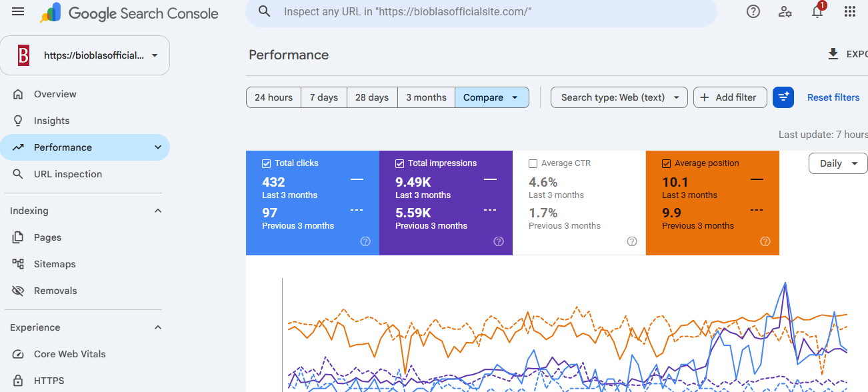
Task: Click the blue filter options icon
Action: (x=783, y=97)
